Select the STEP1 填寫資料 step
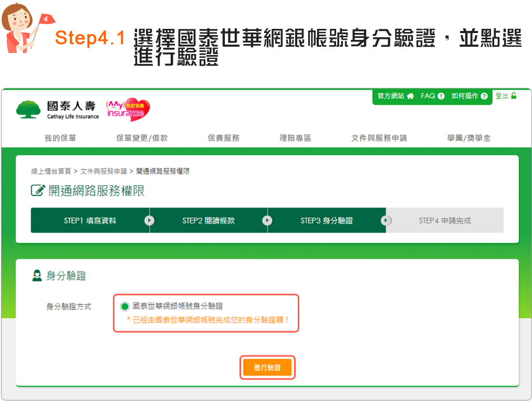 pyautogui.click(x=90, y=220)
